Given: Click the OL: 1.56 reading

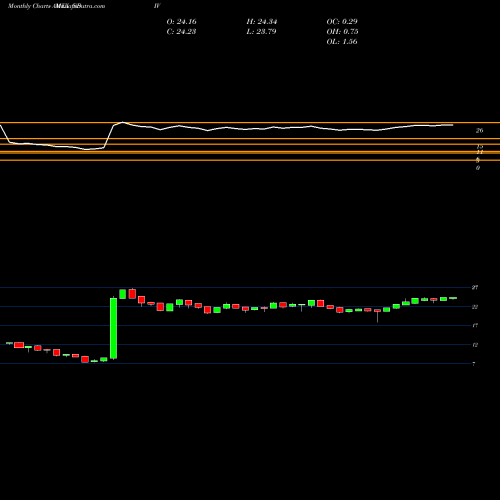Looking at the screenshot, I should (x=342, y=42).
